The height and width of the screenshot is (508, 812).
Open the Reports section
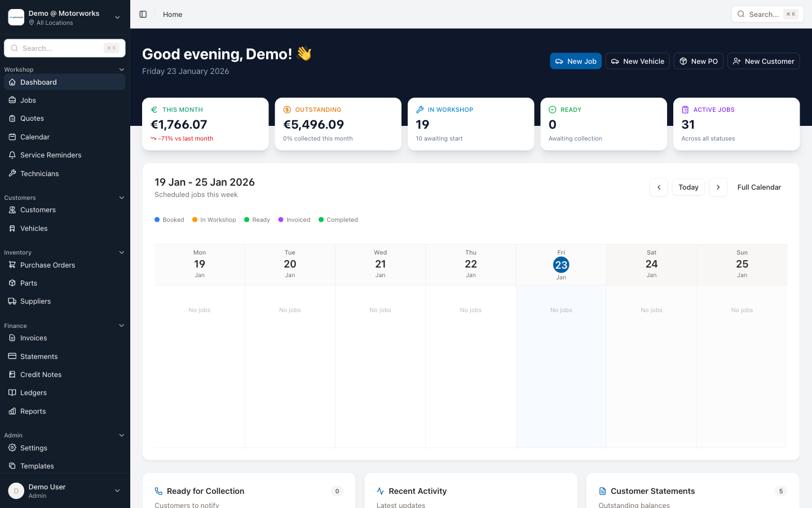(34, 411)
